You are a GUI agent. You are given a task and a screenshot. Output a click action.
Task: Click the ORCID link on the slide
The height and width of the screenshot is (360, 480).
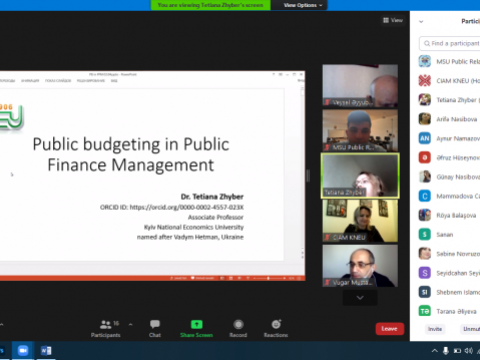click(x=187, y=207)
